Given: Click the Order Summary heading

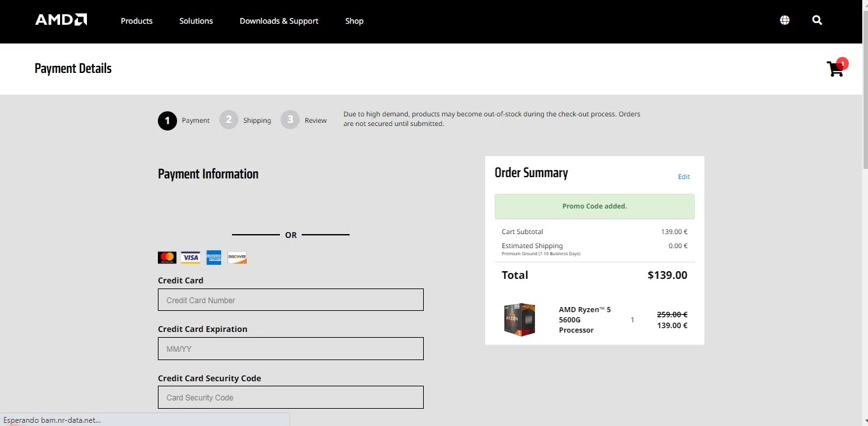Looking at the screenshot, I should [x=531, y=173].
